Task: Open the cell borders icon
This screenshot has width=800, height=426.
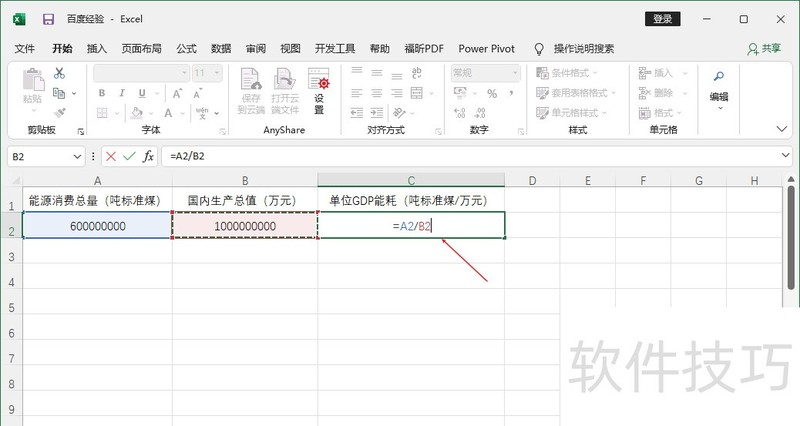Action: [102, 113]
